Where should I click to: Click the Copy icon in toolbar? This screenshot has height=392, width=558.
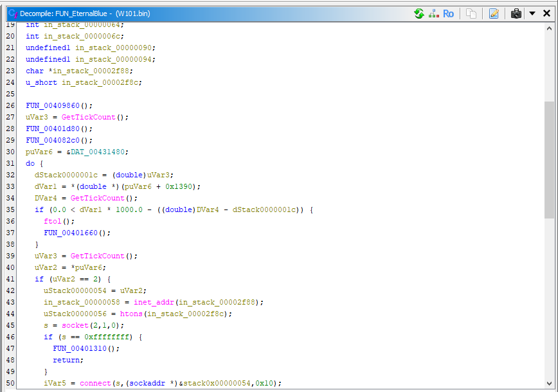coord(471,13)
